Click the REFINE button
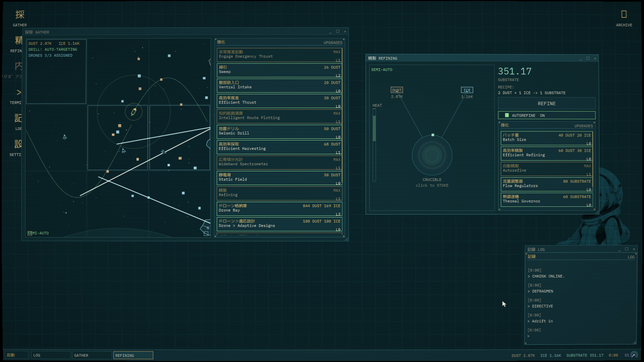The height and width of the screenshot is (362, 644). tap(547, 104)
